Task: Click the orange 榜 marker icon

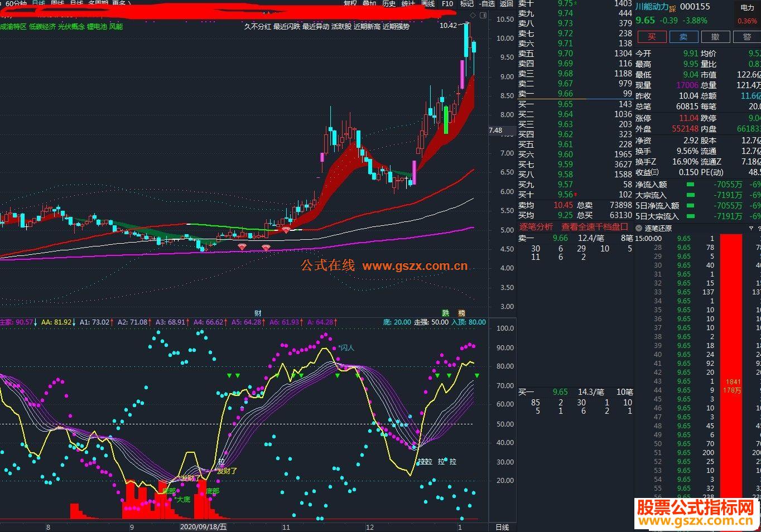Action: tap(461, 313)
